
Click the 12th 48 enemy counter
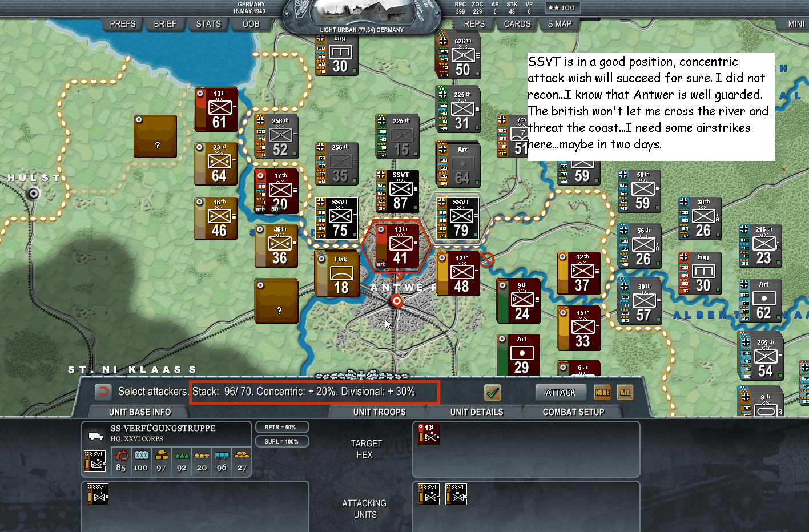click(x=458, y=273)
